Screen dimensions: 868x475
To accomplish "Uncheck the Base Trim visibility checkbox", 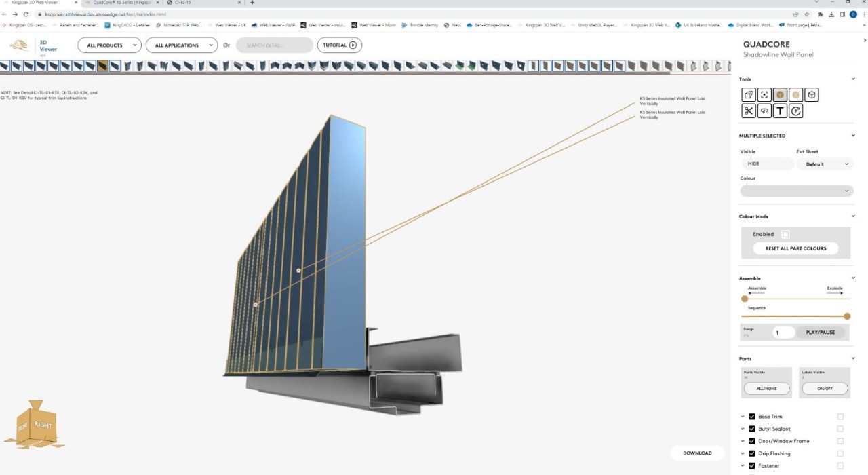I will [x=751, y=417].
